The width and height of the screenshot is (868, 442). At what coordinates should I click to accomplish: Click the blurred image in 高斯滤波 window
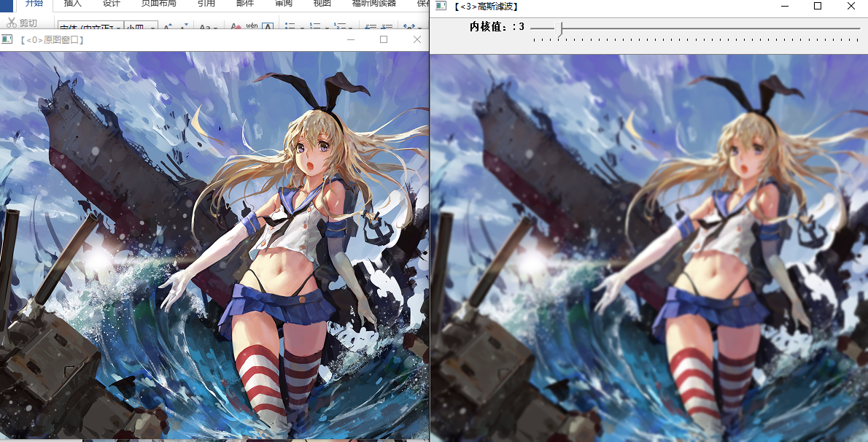648,248
